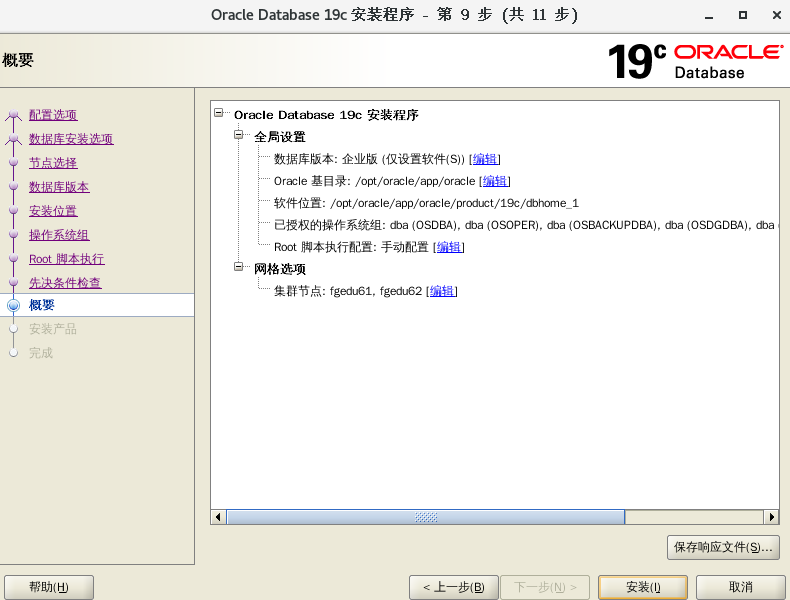The height and width of the screenshot is (600, 790).
Task: Close the installer window
Action: [x=777, y=15]
